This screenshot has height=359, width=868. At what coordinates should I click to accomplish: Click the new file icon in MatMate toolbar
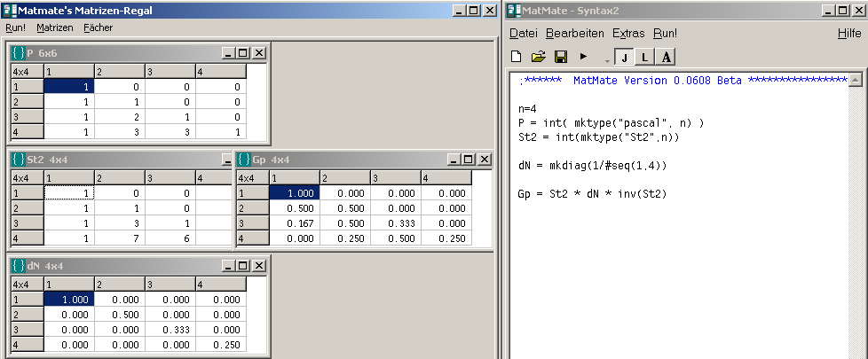pyautogui.click(x=517, y=57)
